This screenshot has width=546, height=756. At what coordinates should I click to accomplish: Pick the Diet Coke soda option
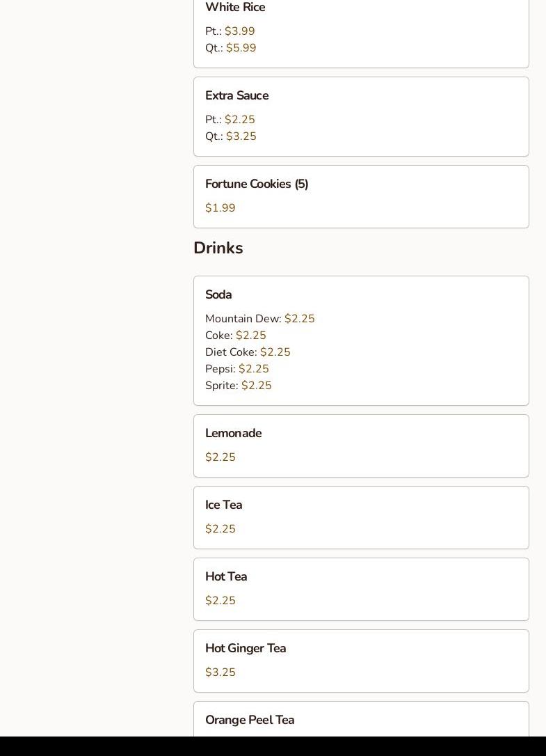(x=248, y=352)
